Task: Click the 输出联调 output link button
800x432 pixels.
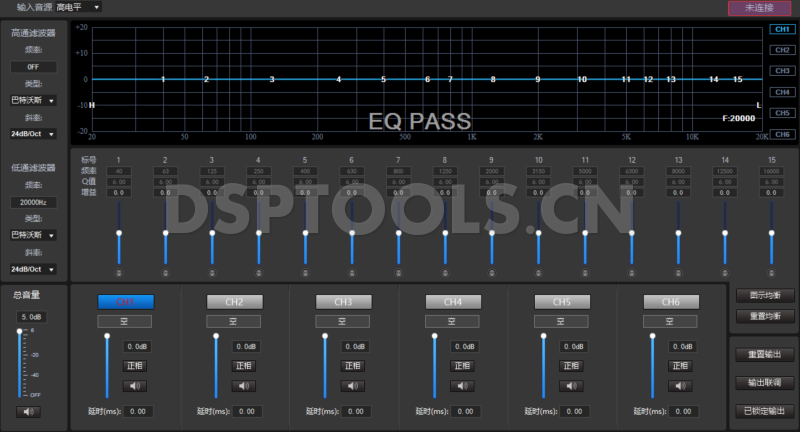Action: (764, 383)
